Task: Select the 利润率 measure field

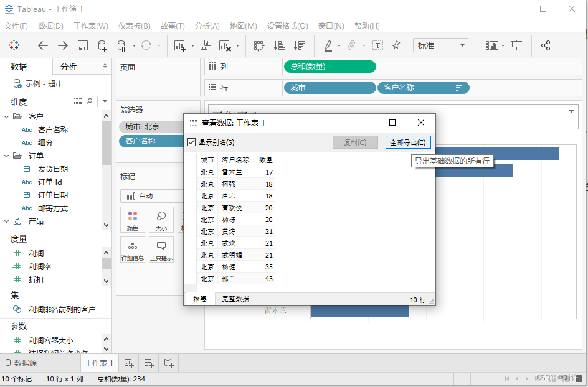Action: coord(40,267)
